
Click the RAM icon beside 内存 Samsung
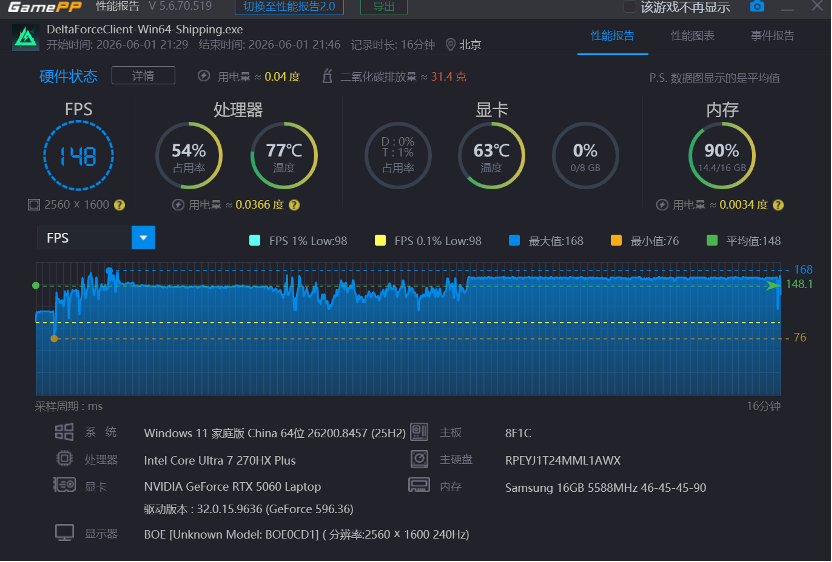coord(419,485)
